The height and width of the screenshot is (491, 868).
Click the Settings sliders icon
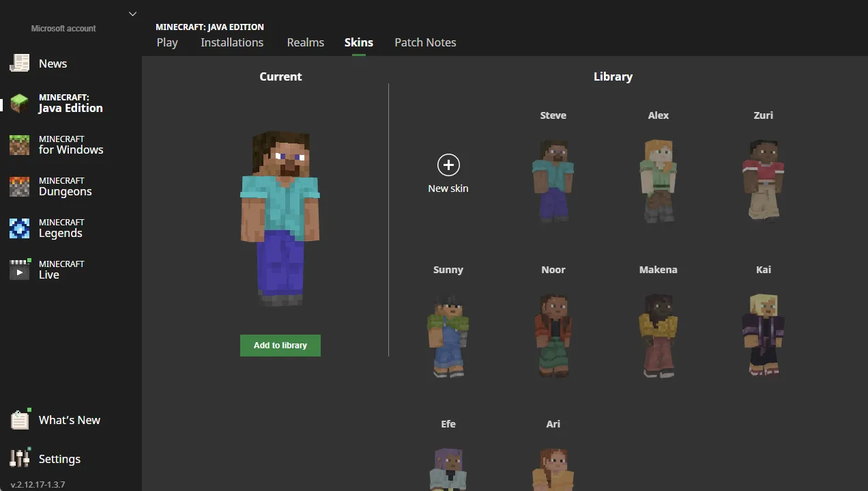click(x=20, y=458)
